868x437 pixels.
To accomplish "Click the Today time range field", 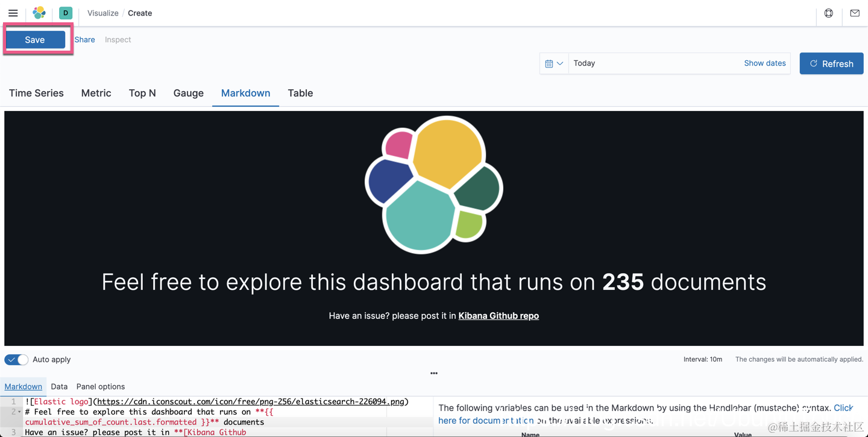I will point(654,63).
